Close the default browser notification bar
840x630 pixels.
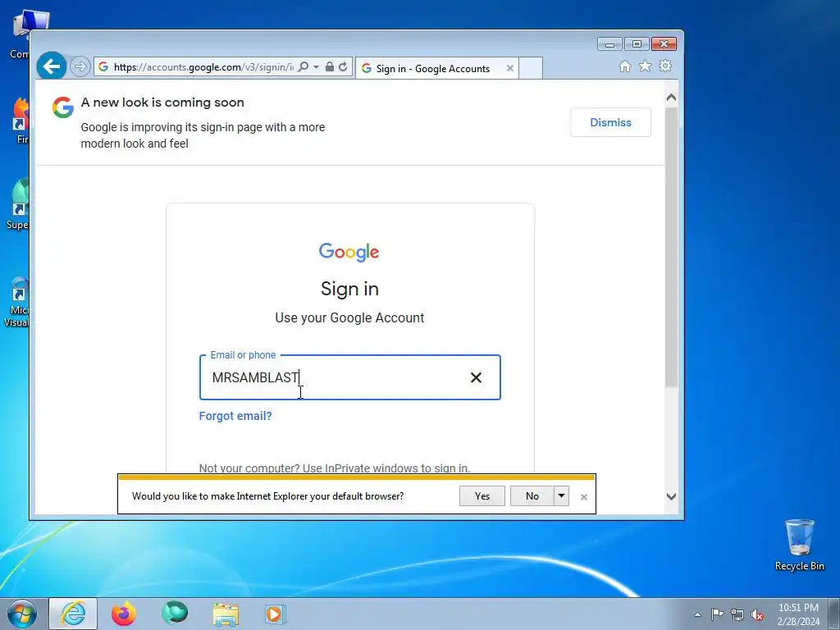click(x=584, y=497)
